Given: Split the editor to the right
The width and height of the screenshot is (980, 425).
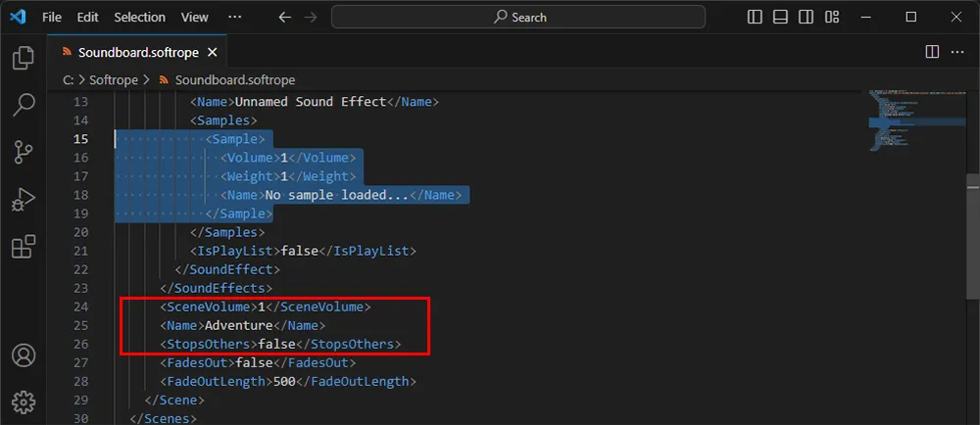Looking at the screenshot, I should pyautogui.click(x=932, y=53).
